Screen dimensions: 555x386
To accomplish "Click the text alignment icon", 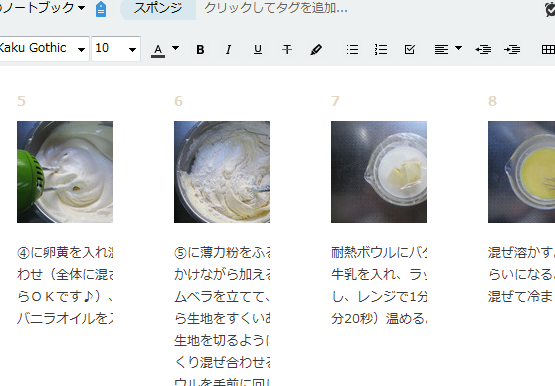I will [x=441, y=50].
